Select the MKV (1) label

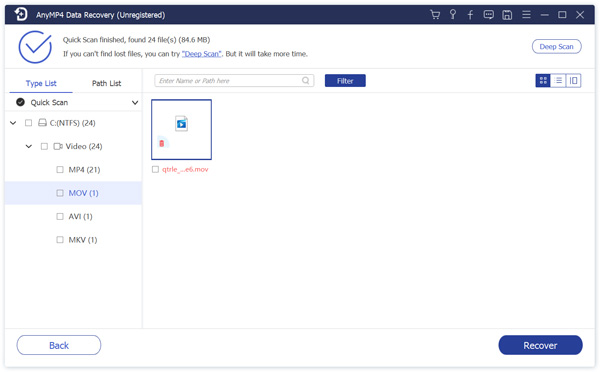point(83,240)
